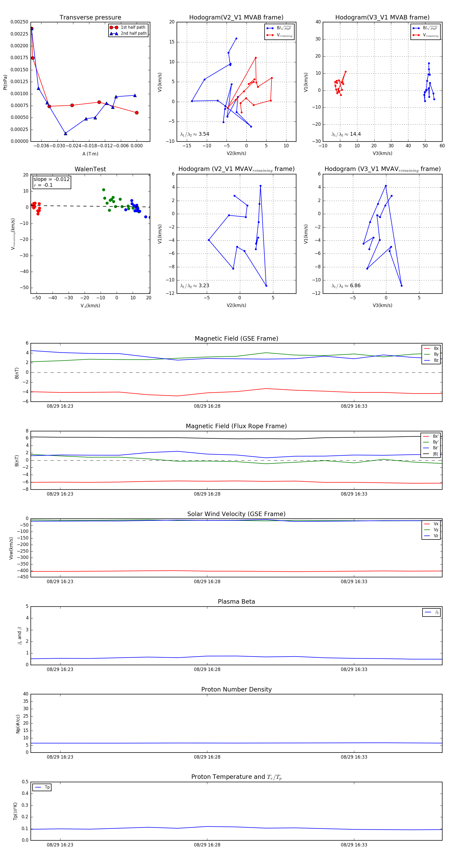Click Vremaining legend entry in V3_V1 MVAB hodogram
Image resolution: width=473 pixels, height=868 pixels.
pyautogui.click(x=425, y=35)
